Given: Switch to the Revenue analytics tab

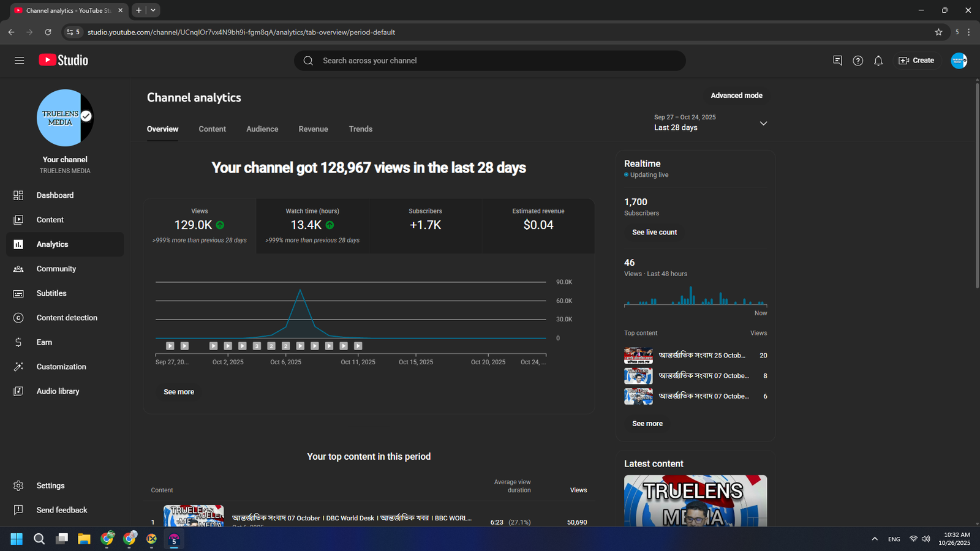Looking at the screenshot, I should [313, 129].
